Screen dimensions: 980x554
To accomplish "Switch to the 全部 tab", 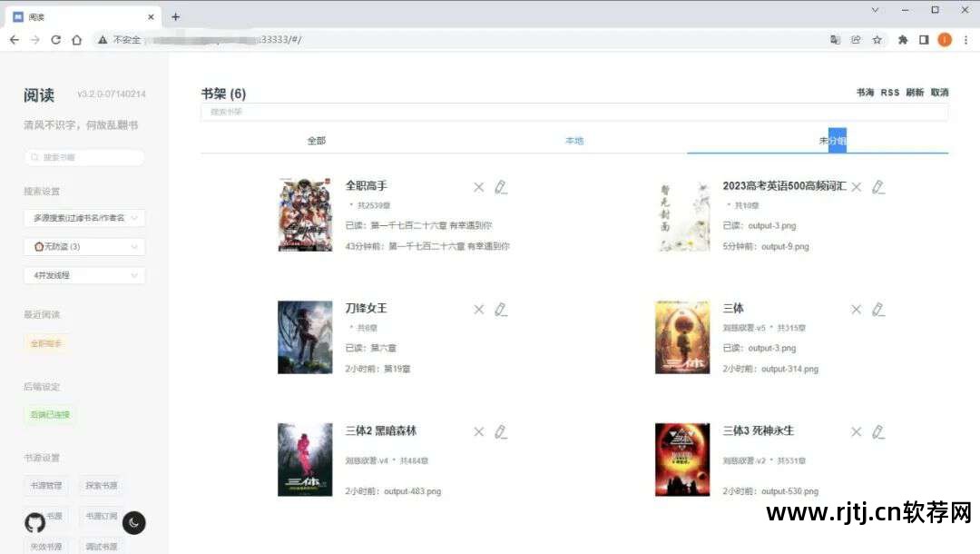I will [x=317, y=141].
